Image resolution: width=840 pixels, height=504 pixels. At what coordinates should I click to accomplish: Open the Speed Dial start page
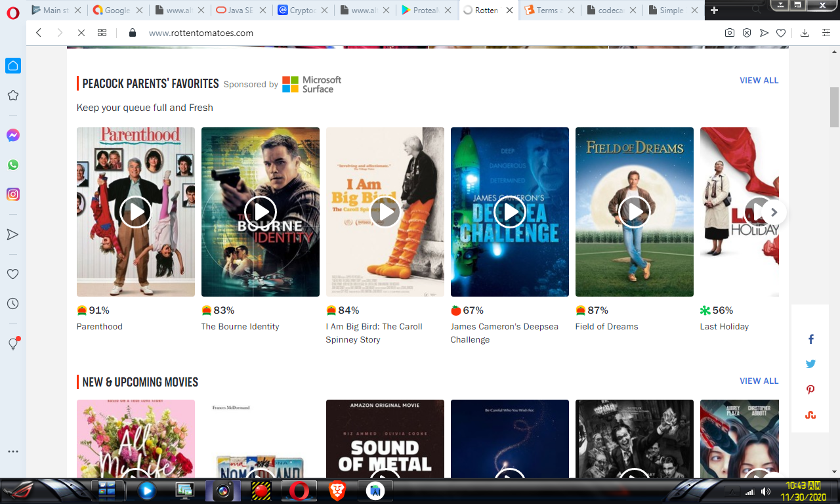(102, 33)
